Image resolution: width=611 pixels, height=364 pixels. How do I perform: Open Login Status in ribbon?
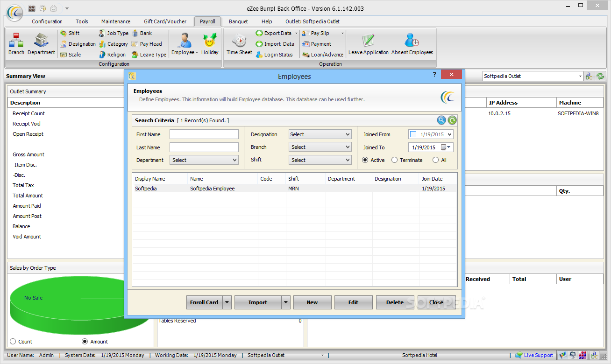pyautogui.click(x=274, y=55)
